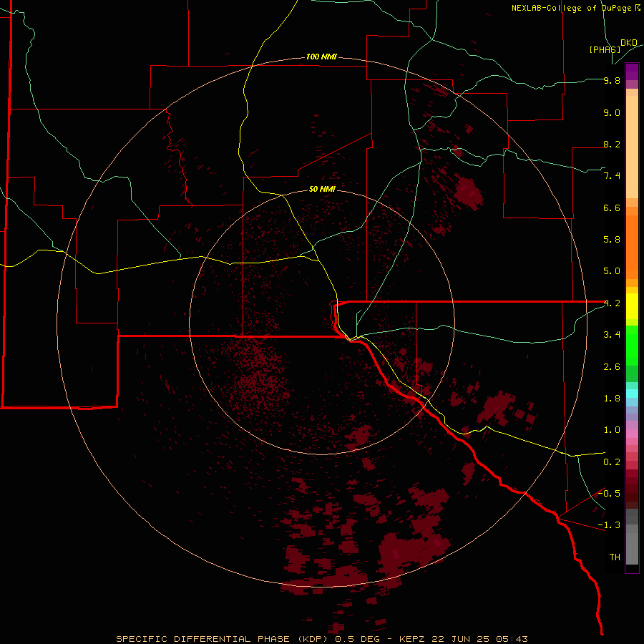The width and height of the screenshot is (644, 644).
Task: Click the -1.3 scale value
Action: tap(609, 525)
